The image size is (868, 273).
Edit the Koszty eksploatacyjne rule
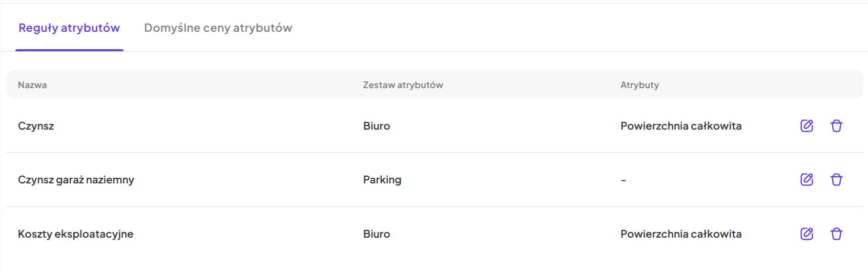pyautogui.click(x=807, y=234)
